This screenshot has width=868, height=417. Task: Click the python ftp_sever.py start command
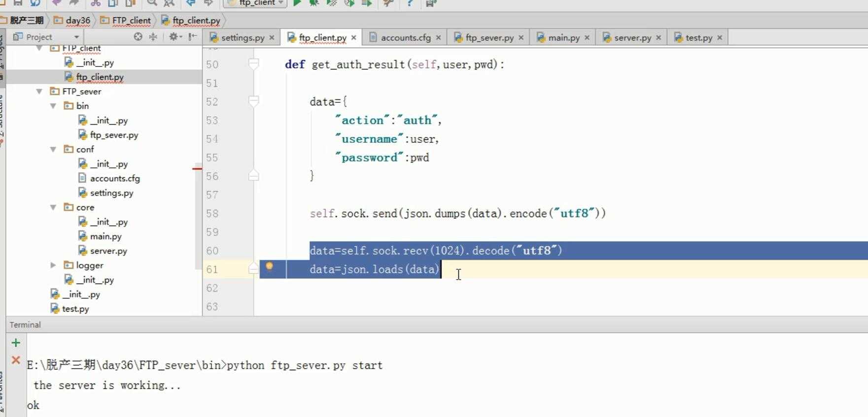[x=305, y=365]
